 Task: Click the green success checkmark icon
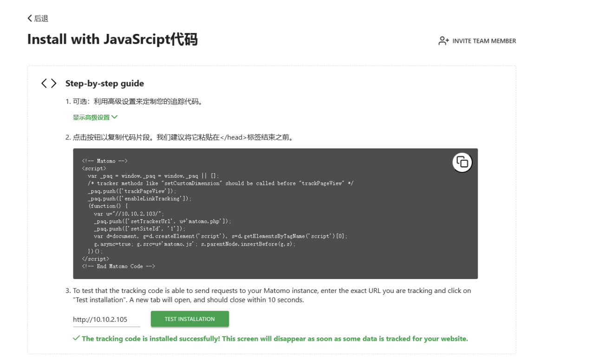pyautogui.click(x=76, y=338)
